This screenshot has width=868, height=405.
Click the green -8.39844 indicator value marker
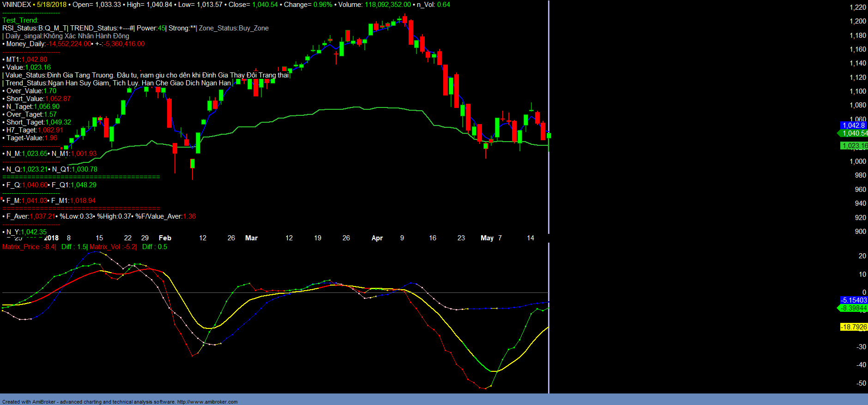coord(853,308)
